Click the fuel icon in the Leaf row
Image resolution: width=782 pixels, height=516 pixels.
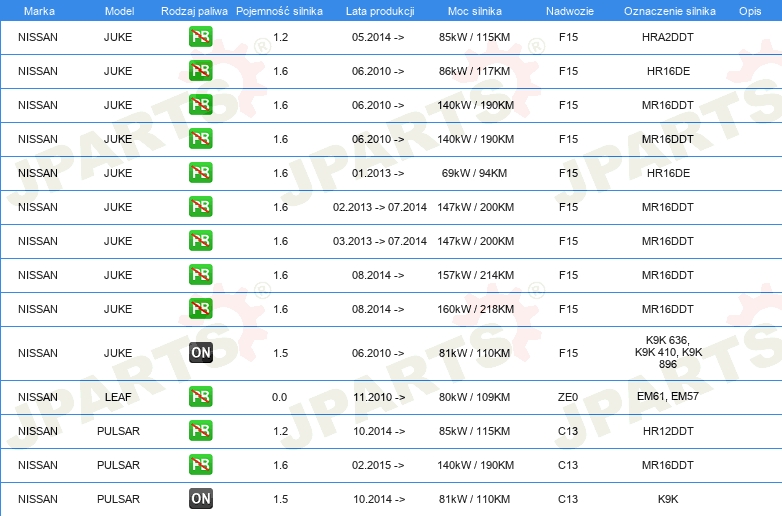200,397
